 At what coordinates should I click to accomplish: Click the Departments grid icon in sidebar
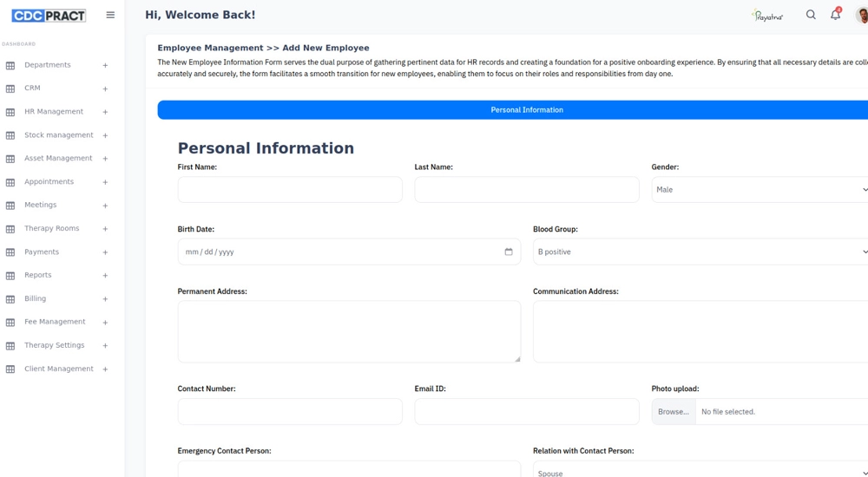(x=10, y=66)
